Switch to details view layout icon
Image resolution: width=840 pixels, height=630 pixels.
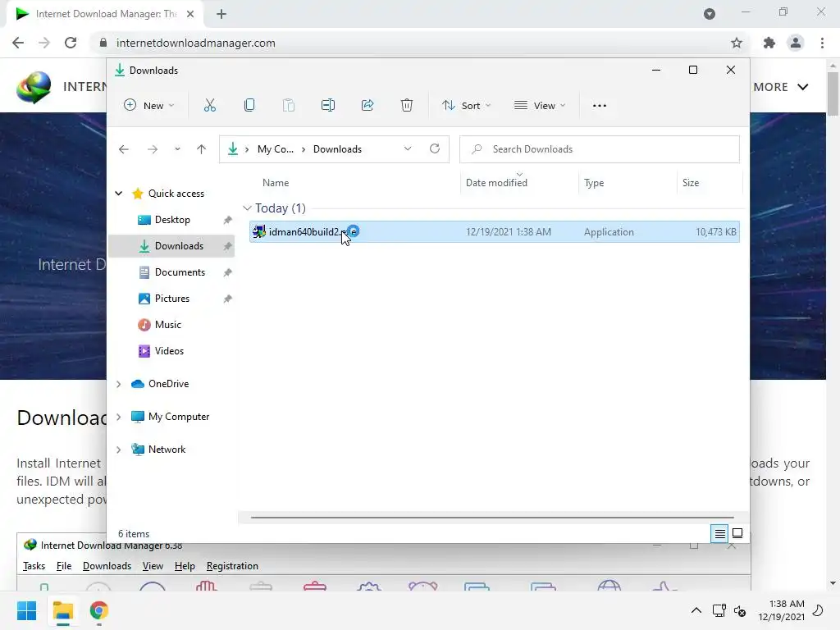click(x=719, y=533)
